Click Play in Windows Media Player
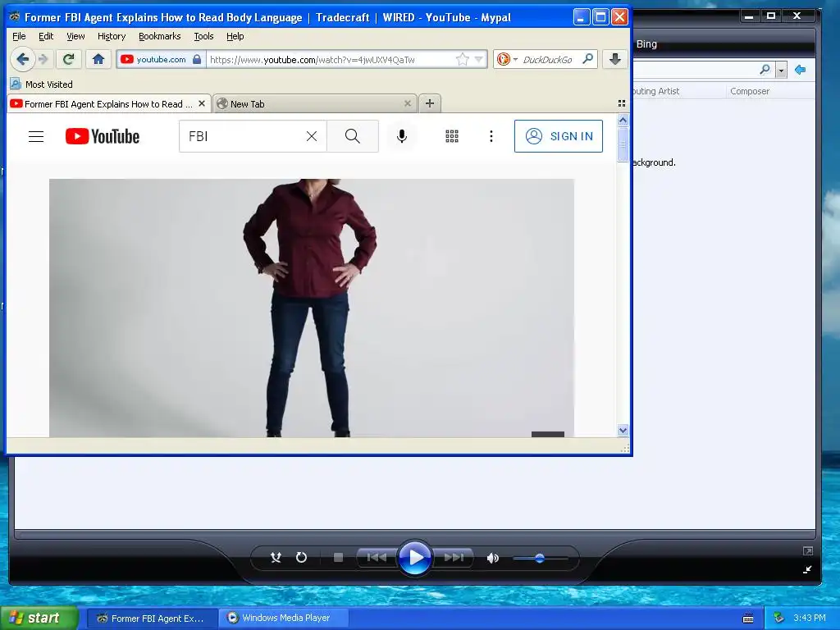This screenshot has width=840, height=630. (x=414, y=558)
